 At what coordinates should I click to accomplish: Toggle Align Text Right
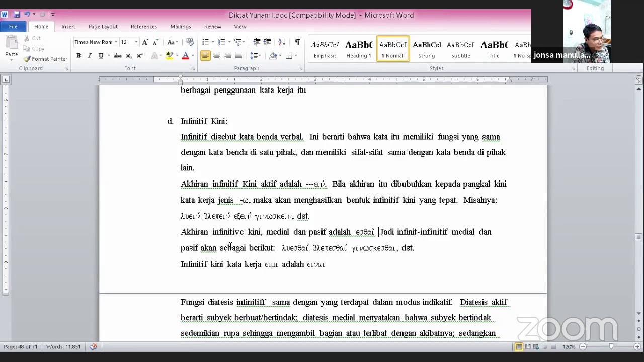[227, 56]
